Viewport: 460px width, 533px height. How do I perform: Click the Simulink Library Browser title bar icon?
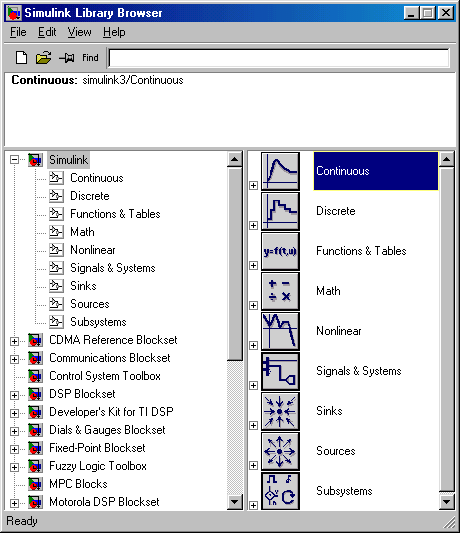point(14,13)
